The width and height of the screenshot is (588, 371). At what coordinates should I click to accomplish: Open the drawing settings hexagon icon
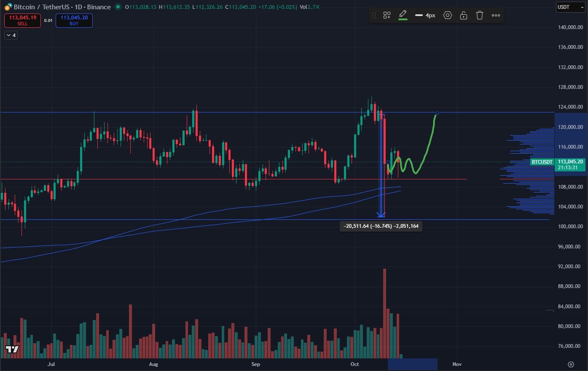tap(448, 16)
